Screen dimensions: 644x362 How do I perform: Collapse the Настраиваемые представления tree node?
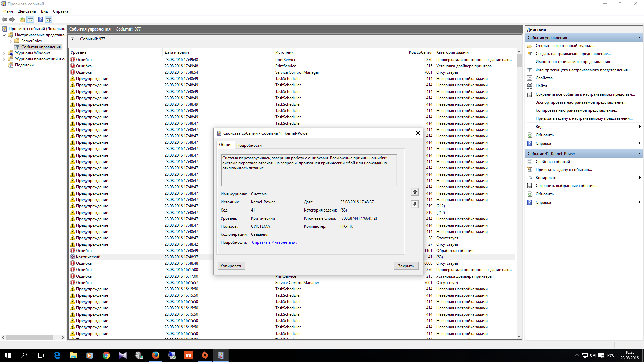tap(4, 35)
